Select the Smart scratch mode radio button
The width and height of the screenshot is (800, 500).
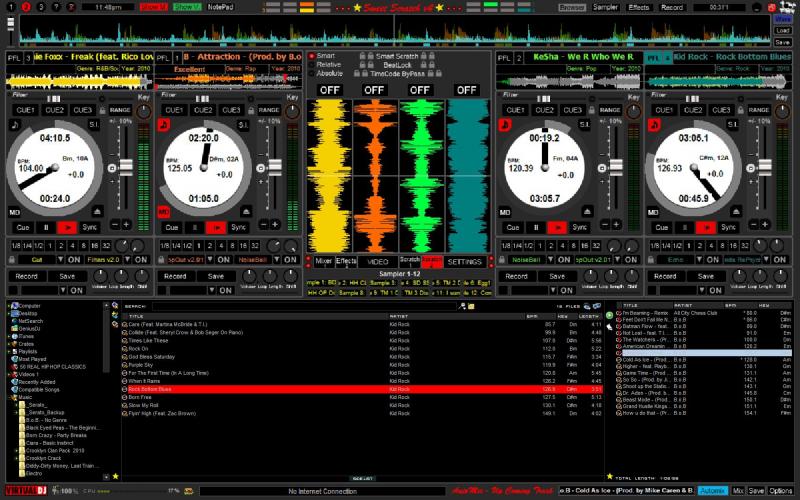[x=312, y=56]
